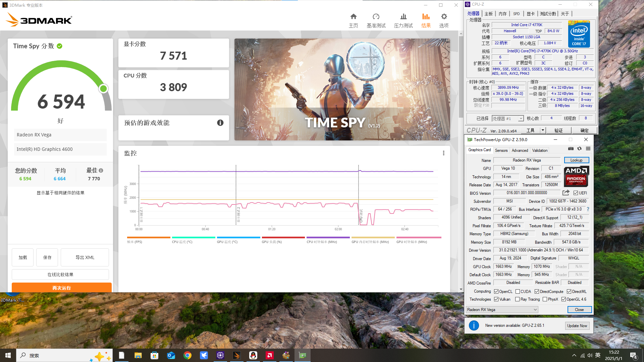
Task: Open GPU-Z taskbar icon
Action: (303, 355)
